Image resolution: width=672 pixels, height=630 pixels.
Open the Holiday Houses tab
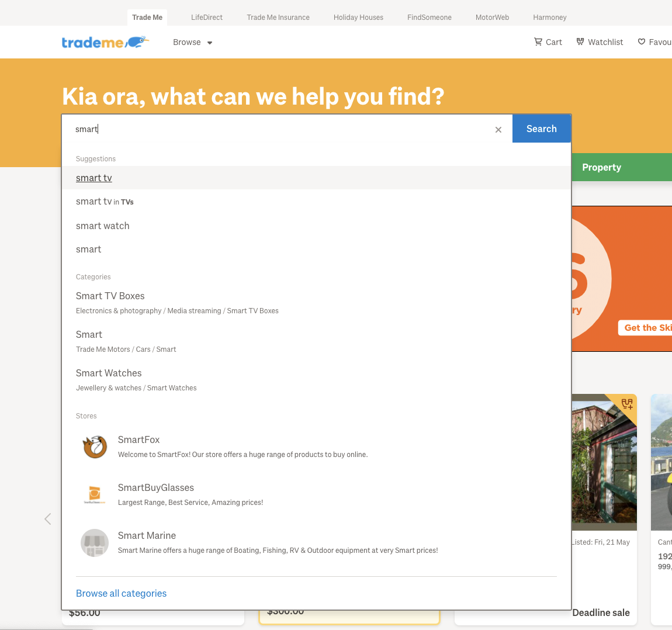[358, 17]
